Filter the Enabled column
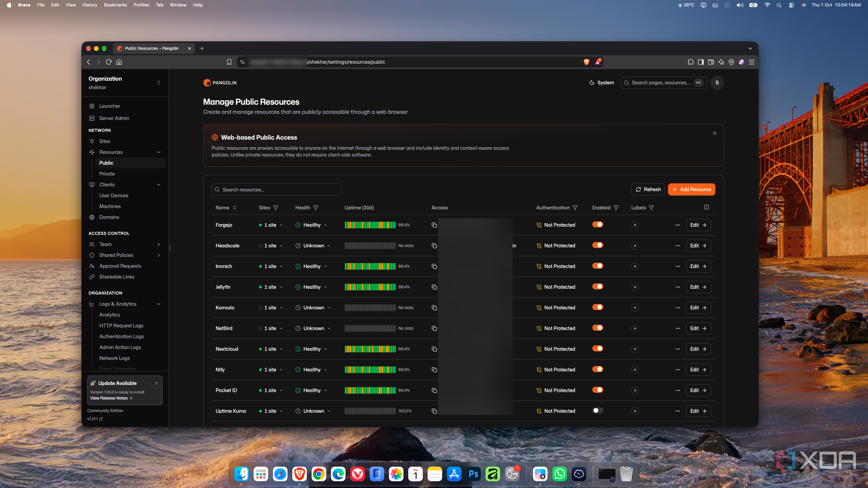The image size is (868, 488). pyautogui.click(x=616, y=208)
